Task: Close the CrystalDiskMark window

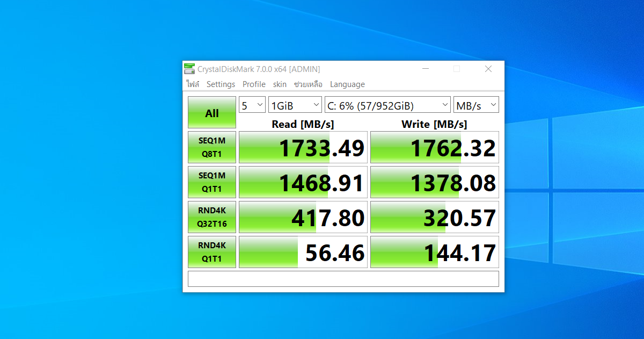Action: point(488,69)
